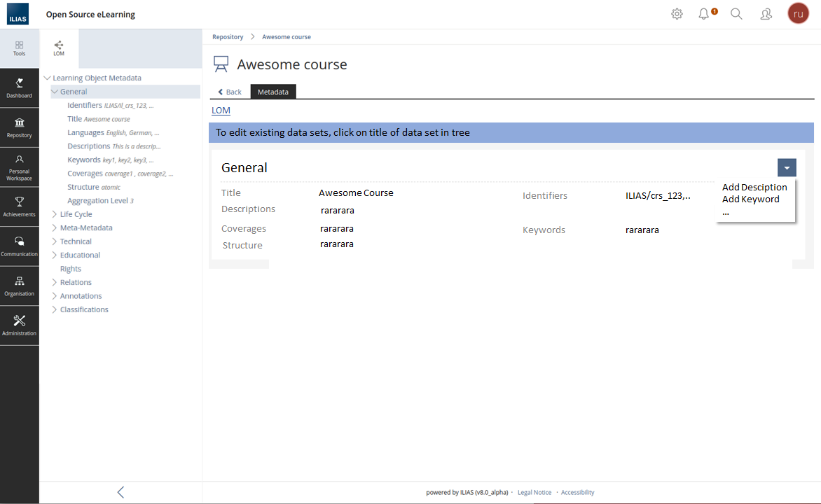Image resolution: width=821 pixels, height=504 pixels.
Task: Open the Communication section
Action: [20, 246]
